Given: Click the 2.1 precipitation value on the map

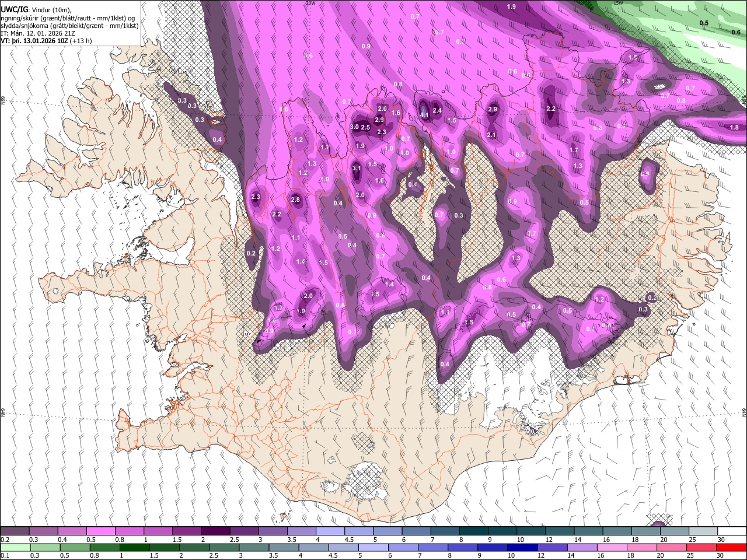Looking at the screenshot, I should (x=491, y=135).
